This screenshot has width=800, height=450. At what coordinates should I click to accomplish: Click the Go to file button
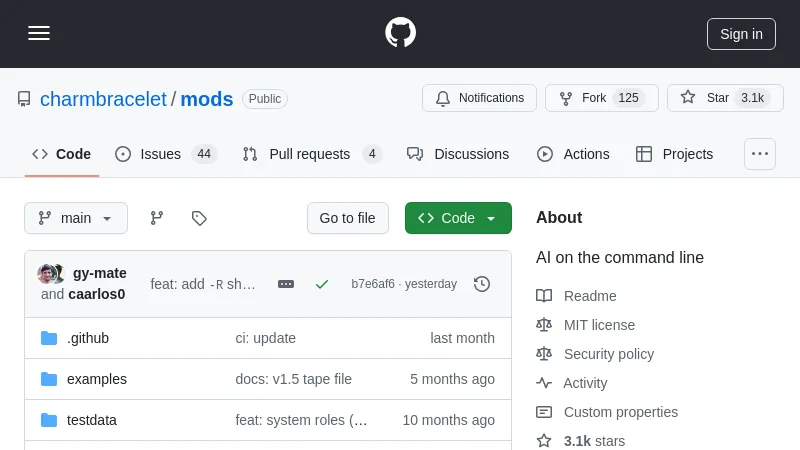point(347,218)
